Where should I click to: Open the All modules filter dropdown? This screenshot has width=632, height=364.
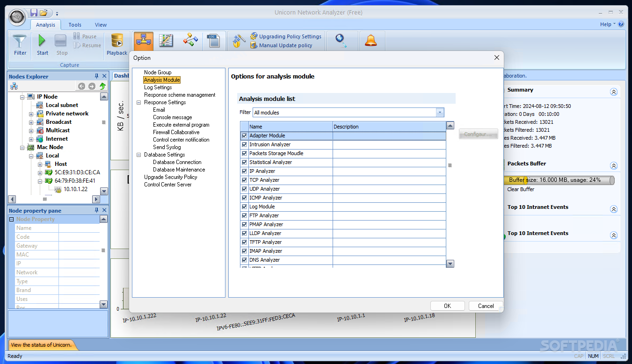[x=440, y=113]
